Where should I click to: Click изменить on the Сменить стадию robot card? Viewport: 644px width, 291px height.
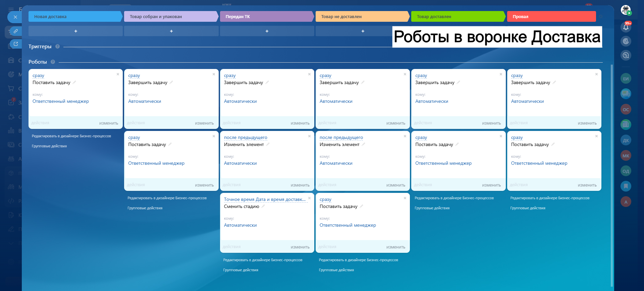coord(300,247)
